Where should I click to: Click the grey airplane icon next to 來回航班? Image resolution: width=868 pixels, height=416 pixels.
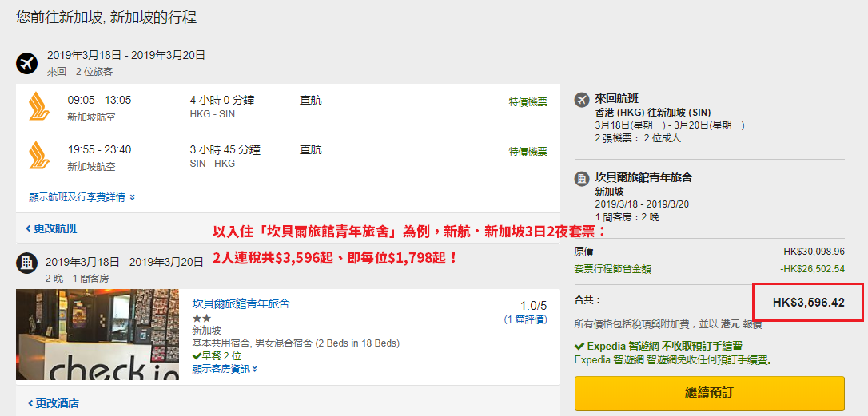tap(582, 100)
